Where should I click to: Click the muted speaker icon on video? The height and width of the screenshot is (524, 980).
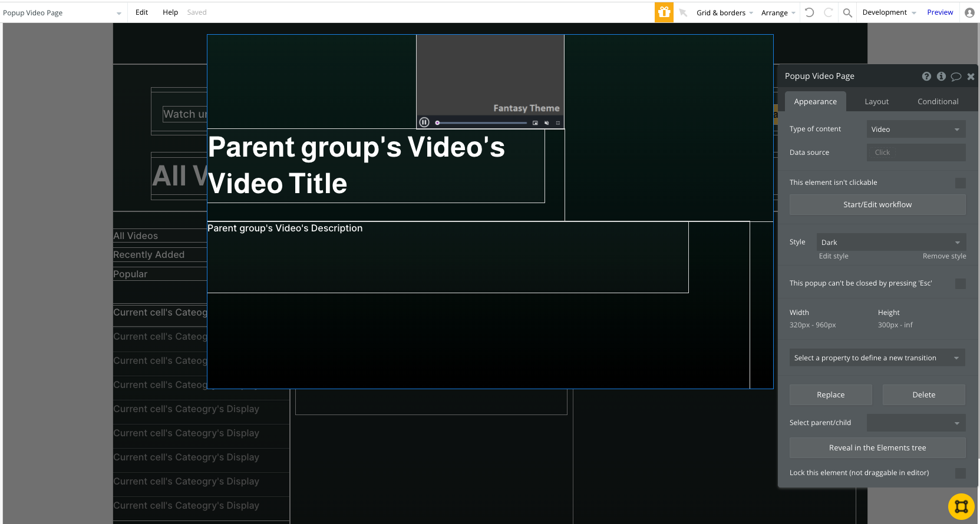point(546,123)
